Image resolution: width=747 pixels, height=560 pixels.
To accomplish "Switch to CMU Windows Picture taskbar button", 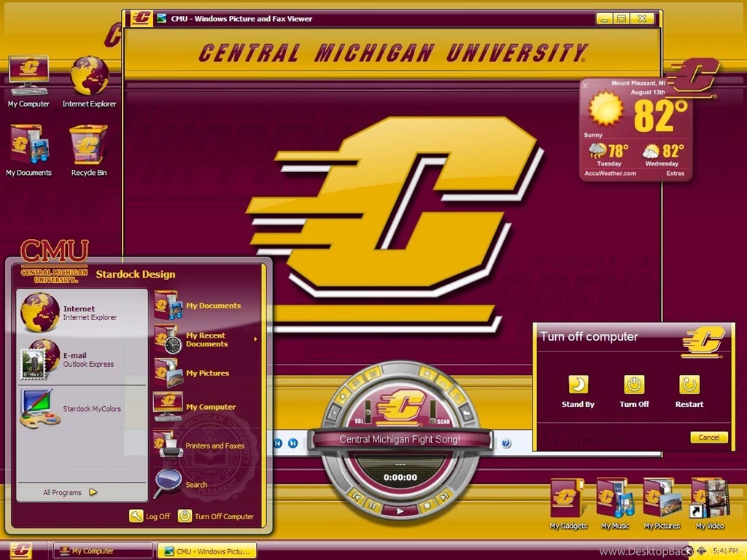I will coord(206,551).
